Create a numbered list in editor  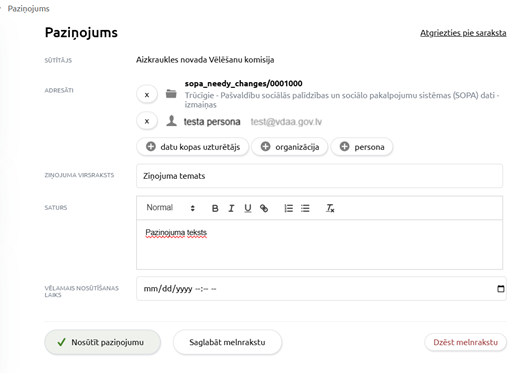coord(289,208)
